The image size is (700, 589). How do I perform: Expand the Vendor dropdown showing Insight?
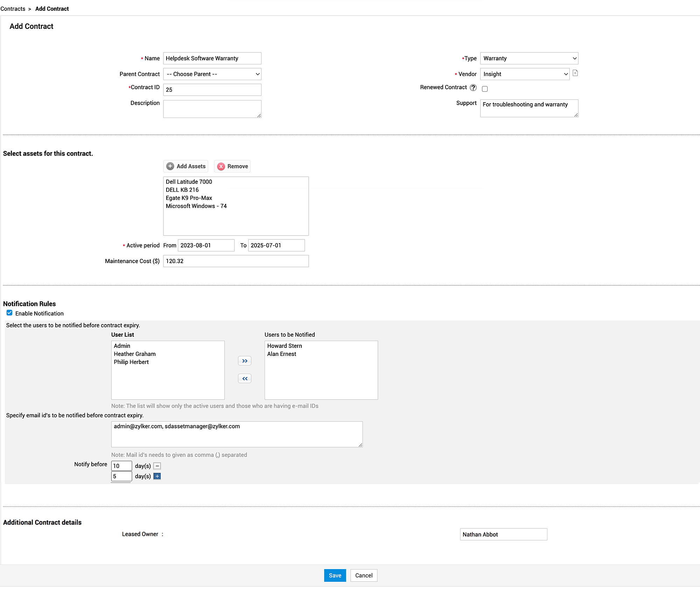pyautogui.click(x=525, y=74)
